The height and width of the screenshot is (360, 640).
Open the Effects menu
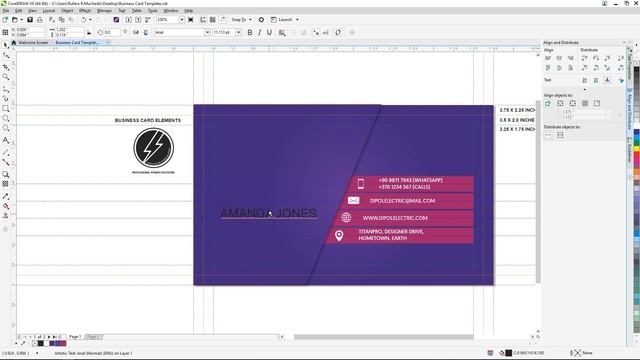[x=85, y=11]
